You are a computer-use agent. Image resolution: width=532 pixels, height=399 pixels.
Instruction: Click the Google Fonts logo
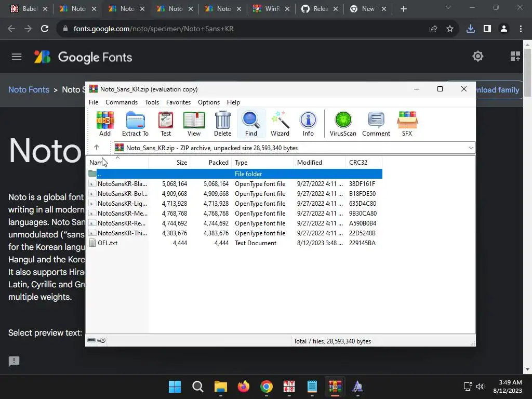click(x=83, y=57)
